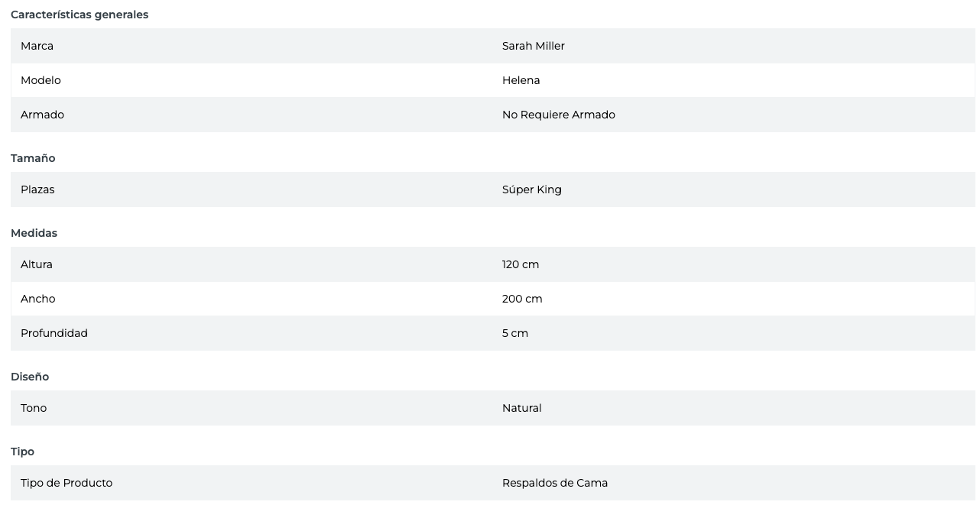Select the Ancho row label
This screenshot has height=505, width=980.
pyautogui.click(x=38, y=299)
